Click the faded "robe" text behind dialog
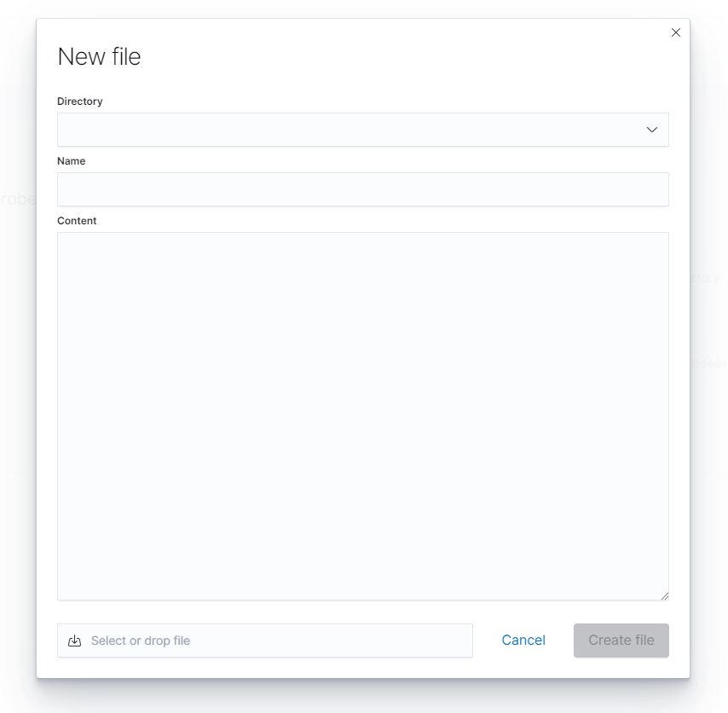 [x=18, y=200]
